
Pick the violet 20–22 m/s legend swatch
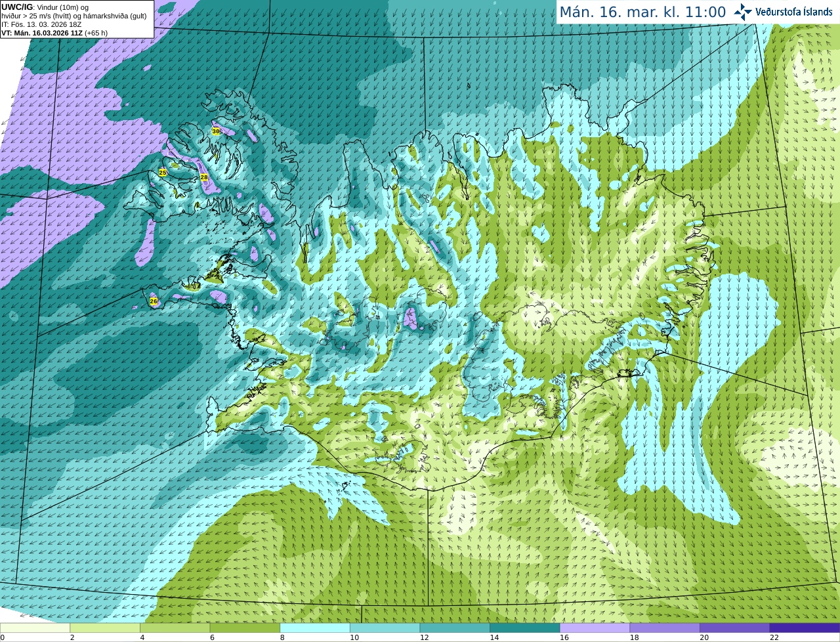(x=735, y=628)
